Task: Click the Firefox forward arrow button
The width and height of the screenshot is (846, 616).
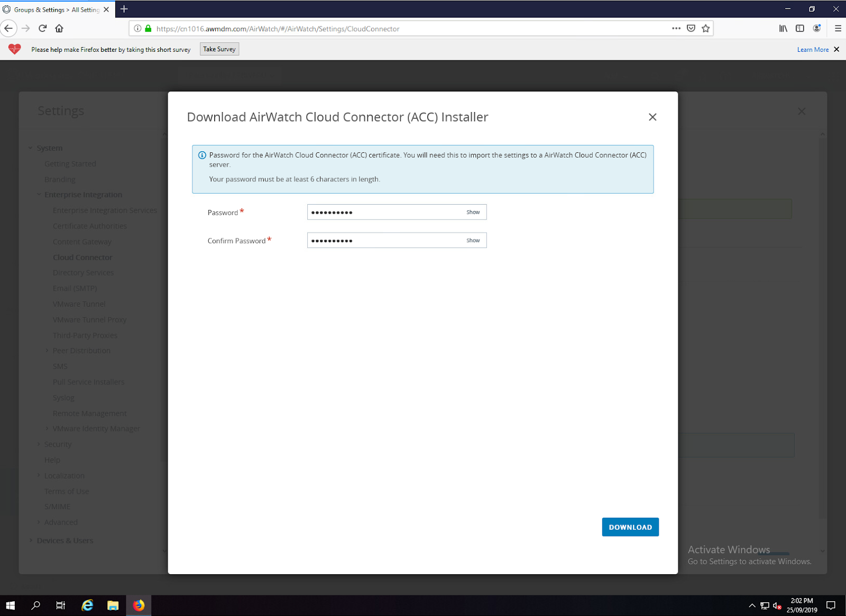Action: click(x=26, y=29)
